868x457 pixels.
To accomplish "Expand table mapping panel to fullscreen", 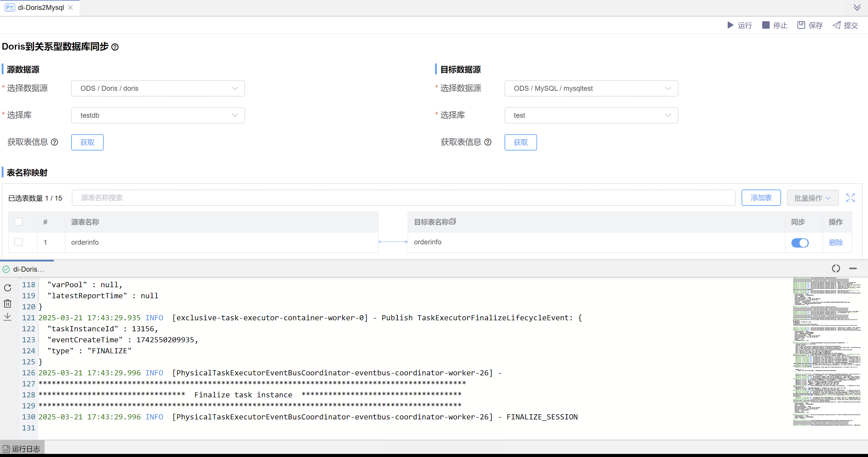I will (850, 198).
